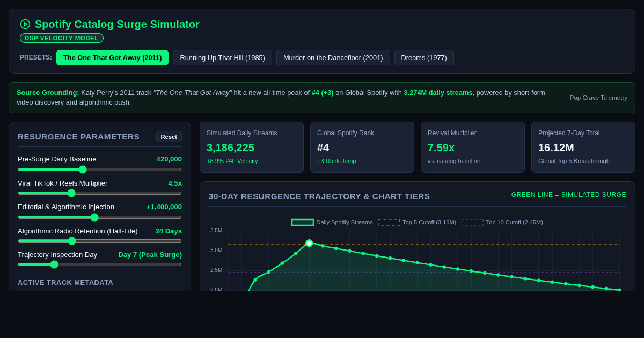Click the 420,000 baseline value

coord(169,159)
